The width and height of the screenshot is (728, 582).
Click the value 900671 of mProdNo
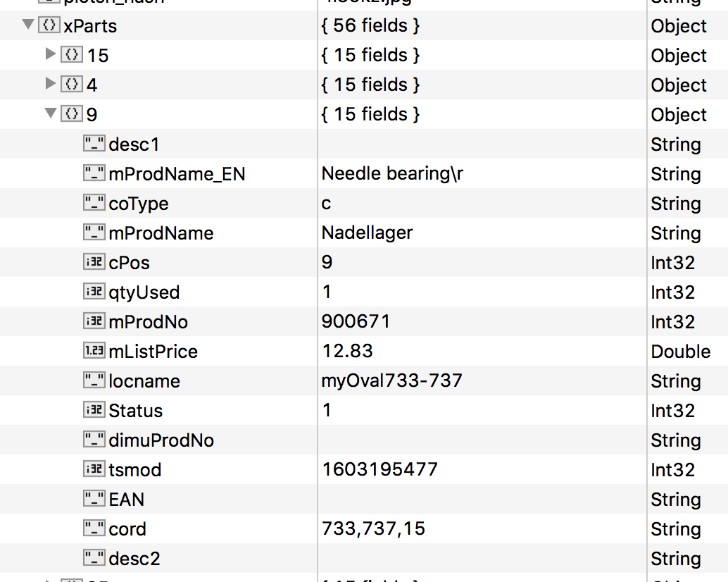pos(356,322)
